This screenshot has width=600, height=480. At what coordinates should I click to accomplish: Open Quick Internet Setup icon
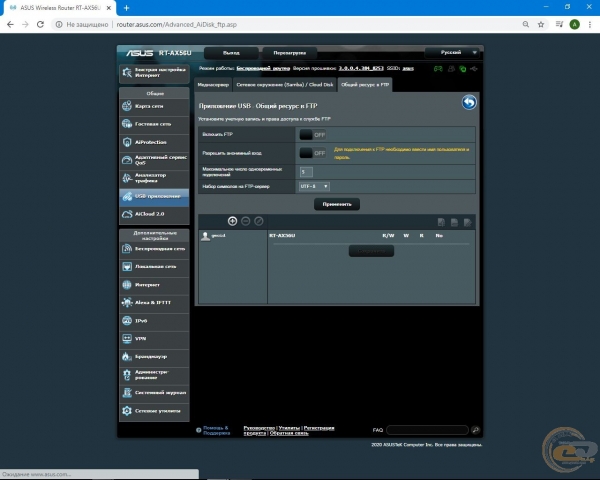pos(127,73)
